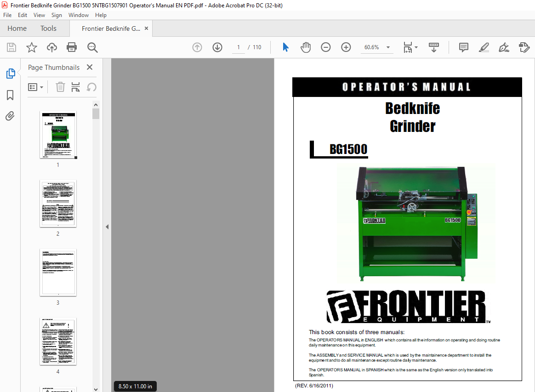The image size is (535, 392).
Task: Activate the Hand pan tool
Action: point(306,47)
